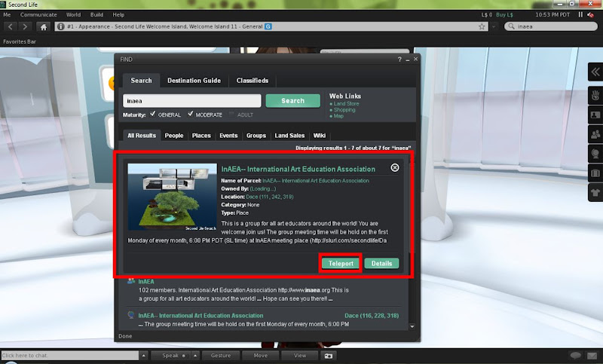This screenshot has width=603, height=364.
Task: Open the location history dropdown arrow
Action: click(x=494, y=26)
